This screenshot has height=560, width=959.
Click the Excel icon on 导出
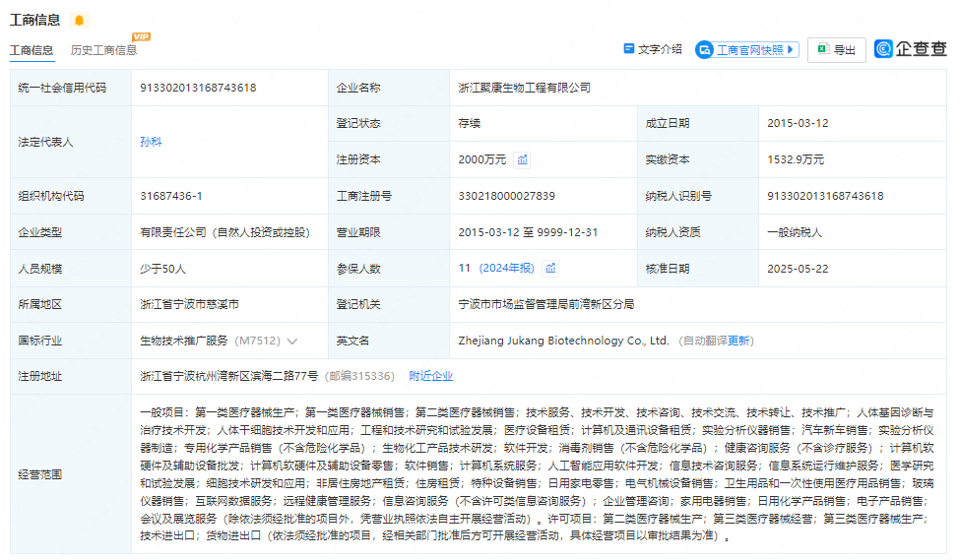coord(822,50)
